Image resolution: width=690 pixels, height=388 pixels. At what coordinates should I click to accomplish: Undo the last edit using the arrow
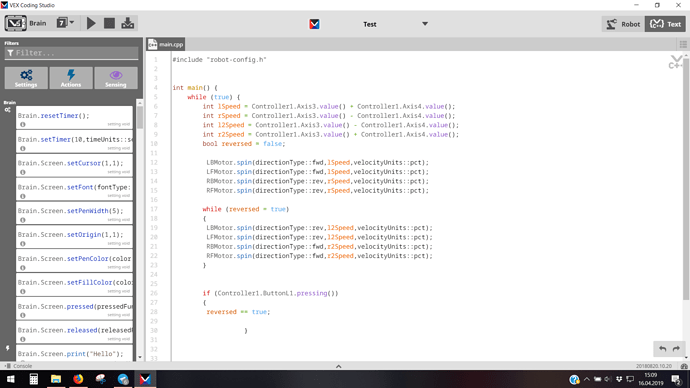(x=662, y=349)
